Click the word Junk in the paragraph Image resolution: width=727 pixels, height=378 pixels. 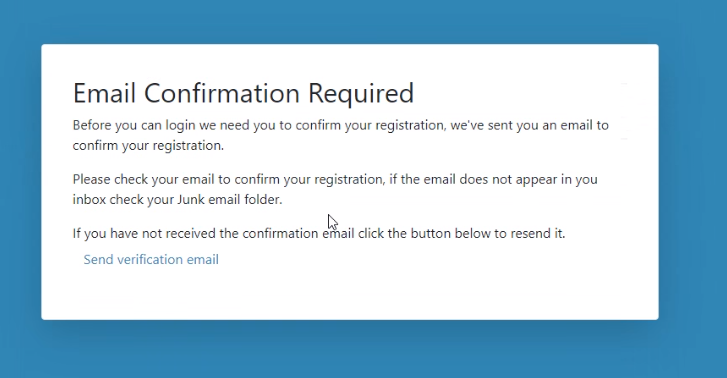coord(191,199)
